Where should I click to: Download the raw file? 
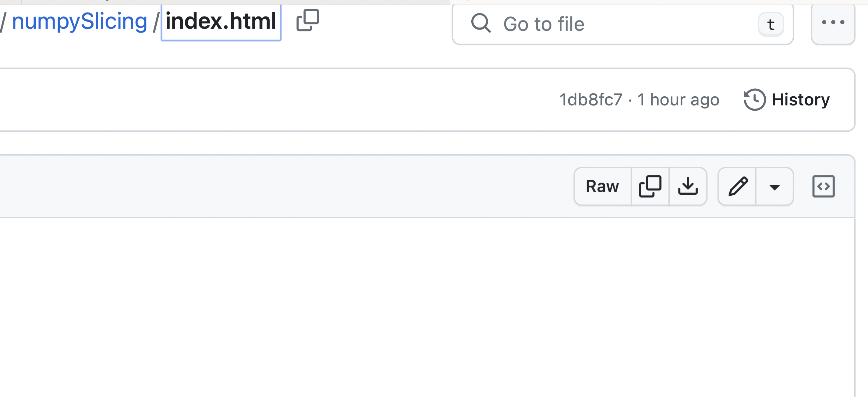688,186
